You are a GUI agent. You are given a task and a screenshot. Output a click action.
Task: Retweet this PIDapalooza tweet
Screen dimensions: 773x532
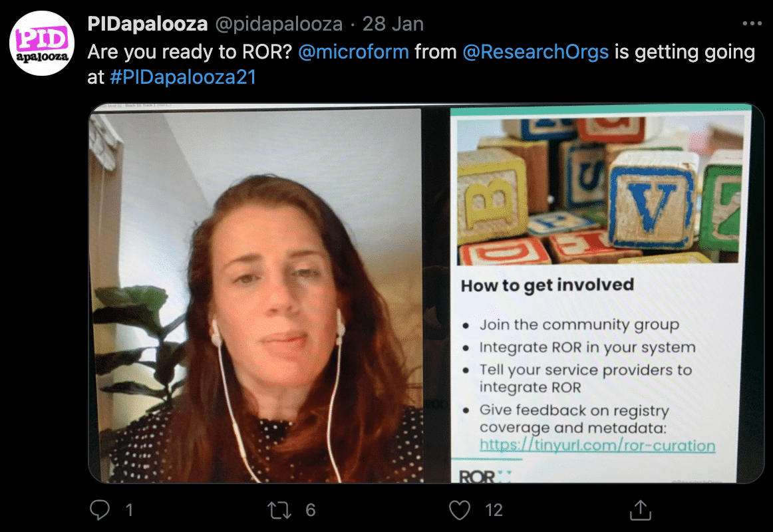coord(279,510)
